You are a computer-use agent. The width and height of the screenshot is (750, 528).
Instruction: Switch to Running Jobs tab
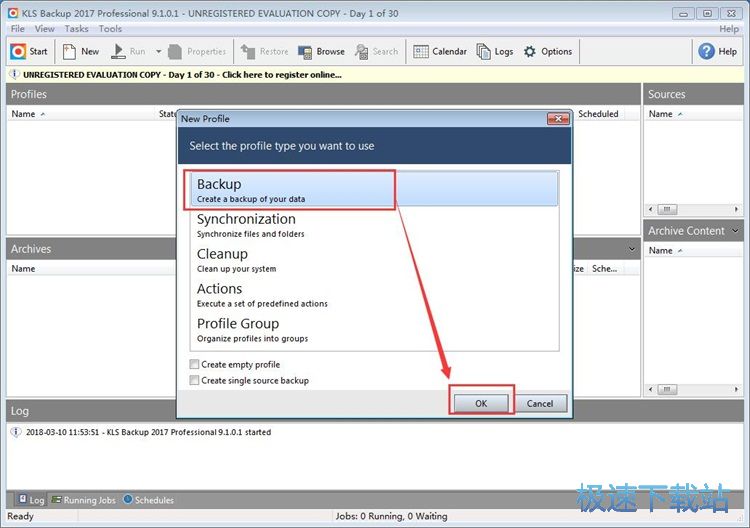coord(84,500)
